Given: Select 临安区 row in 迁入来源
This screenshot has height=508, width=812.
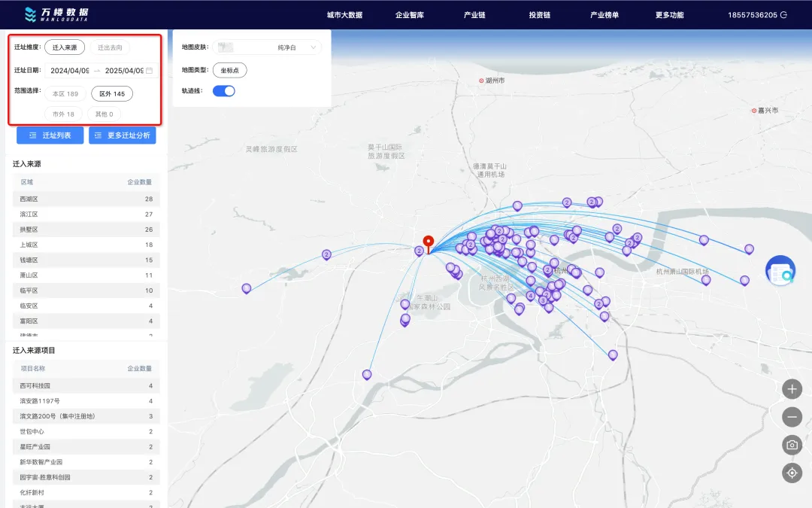Looking at the screenshot, I should [86, 306].
